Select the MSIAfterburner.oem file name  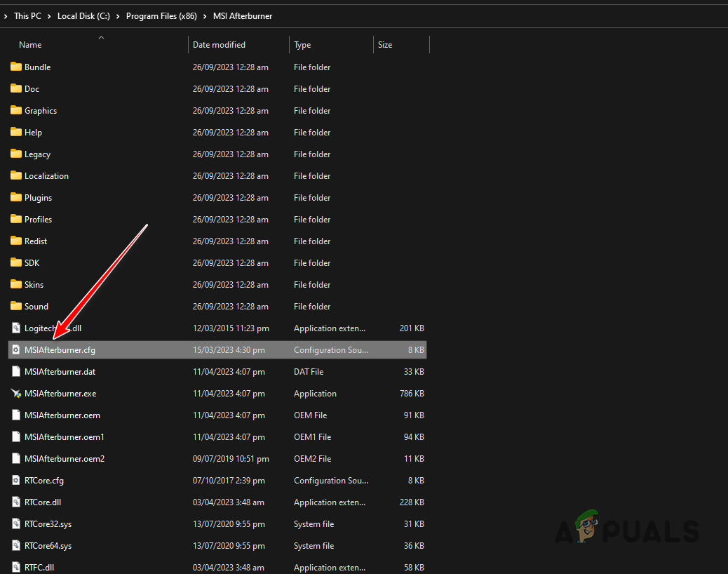coord(62,415)
